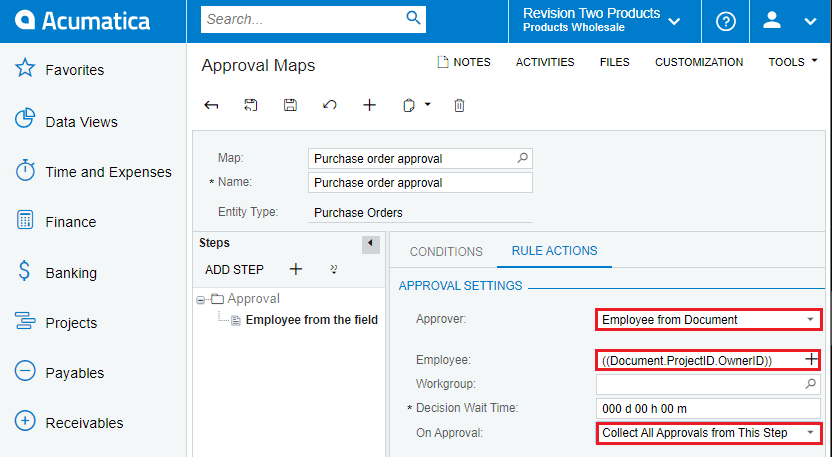Image resolution: width=832 pixels, height=457 pixels.
Task: Click the Projects icon in sidebar
Action: pyautogui.click(x=25, y=321)
